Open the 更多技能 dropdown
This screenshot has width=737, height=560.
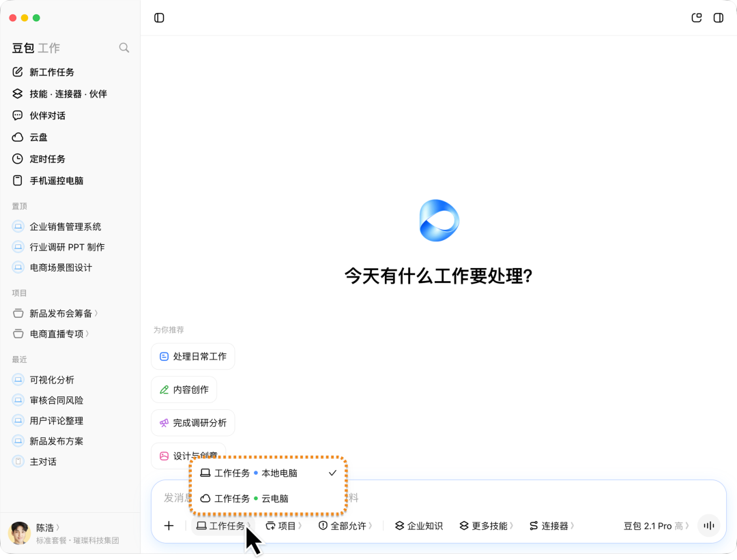click(x=486, y=526)
